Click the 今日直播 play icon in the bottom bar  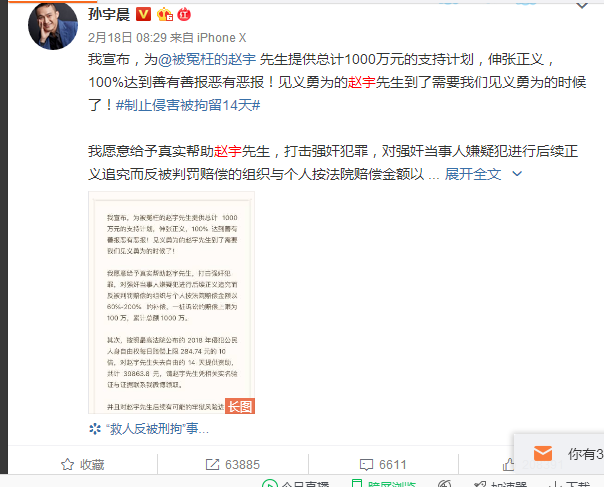tap(270, 484)
